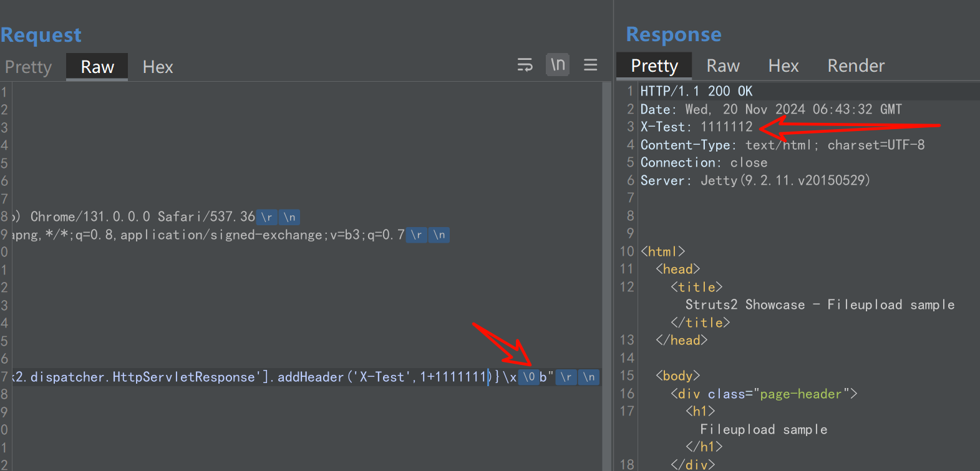
Task: Click the Request editor vertical scrollbar
Action: coord(606,276)
